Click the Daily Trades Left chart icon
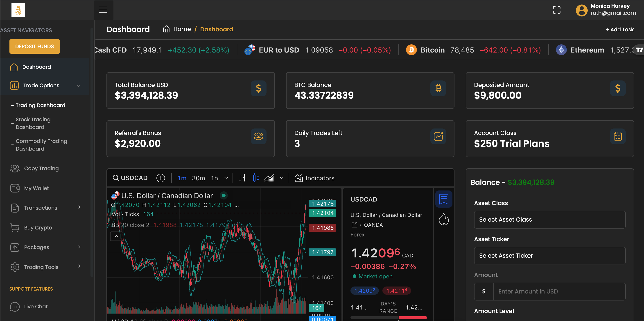 point(438,136)
